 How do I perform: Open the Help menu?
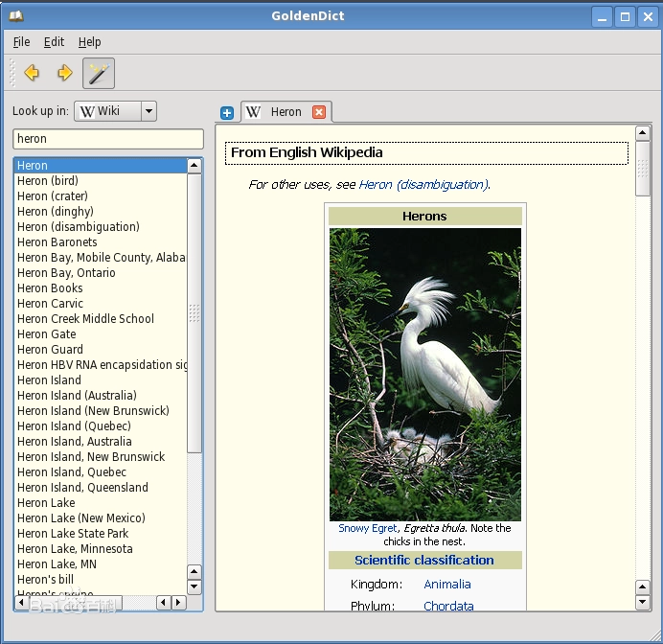[89, 42]
